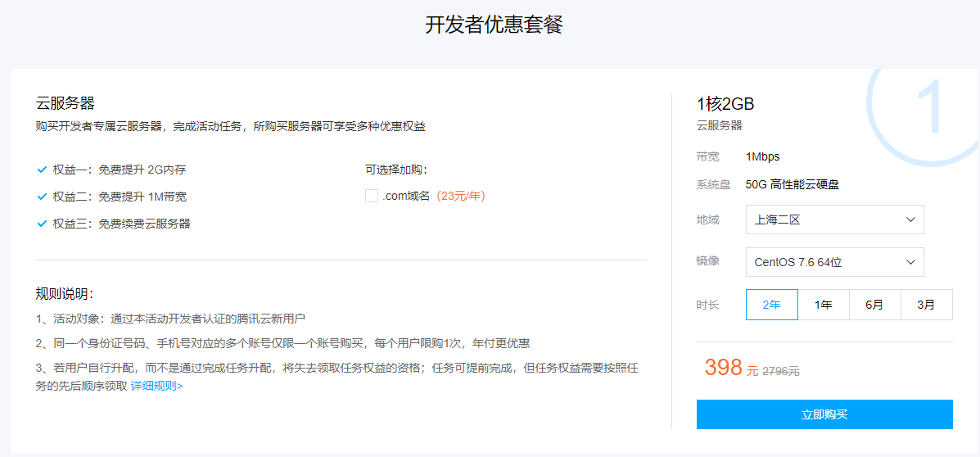Click the 开发者优惠套餐 page heading
This screenshot has width=980, height=457.
click(494, 25)
